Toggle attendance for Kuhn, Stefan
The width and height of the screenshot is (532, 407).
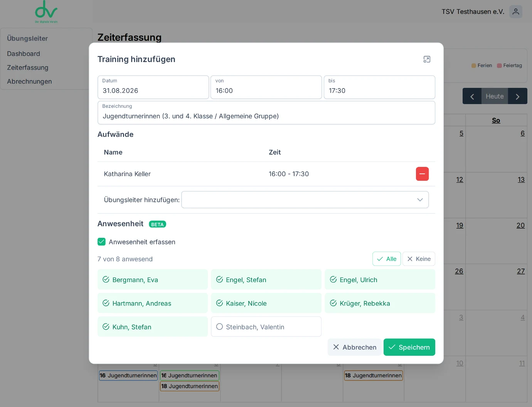153,327
